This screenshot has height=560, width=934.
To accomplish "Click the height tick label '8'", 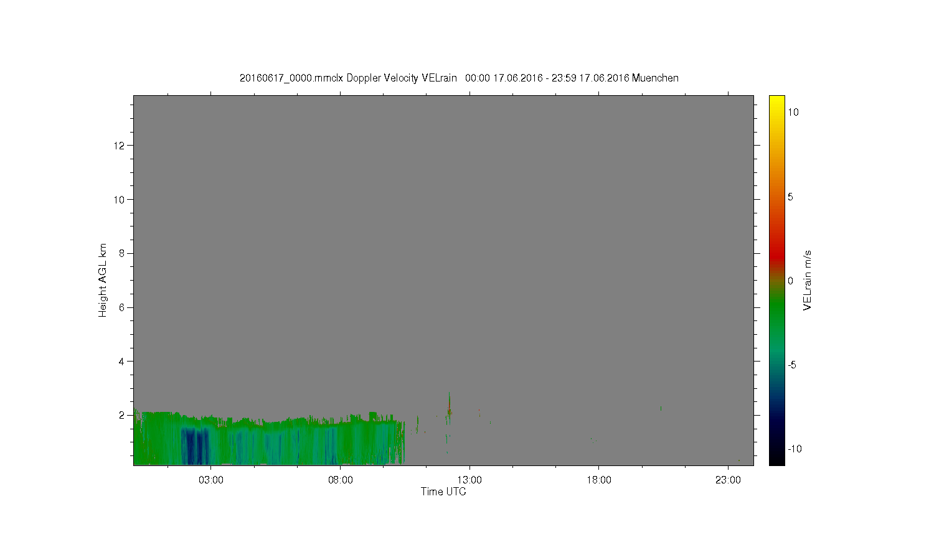I will (122, 253).
